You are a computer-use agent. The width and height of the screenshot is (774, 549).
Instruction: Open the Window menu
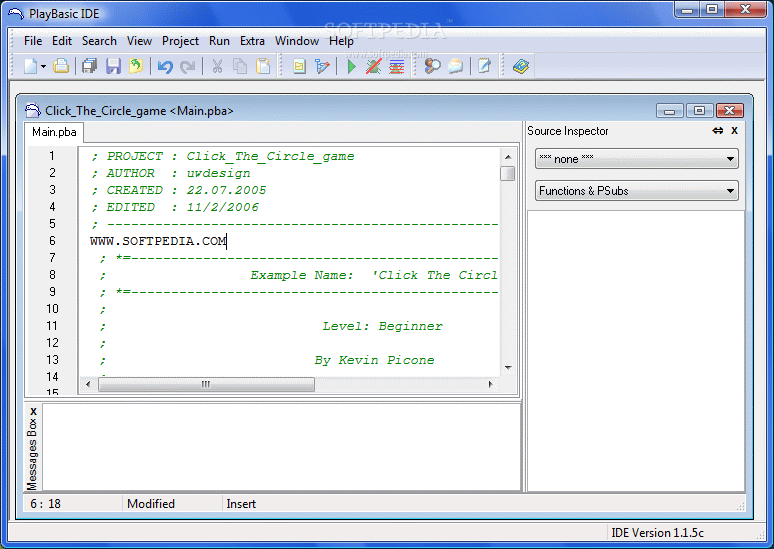coord(297,41)
